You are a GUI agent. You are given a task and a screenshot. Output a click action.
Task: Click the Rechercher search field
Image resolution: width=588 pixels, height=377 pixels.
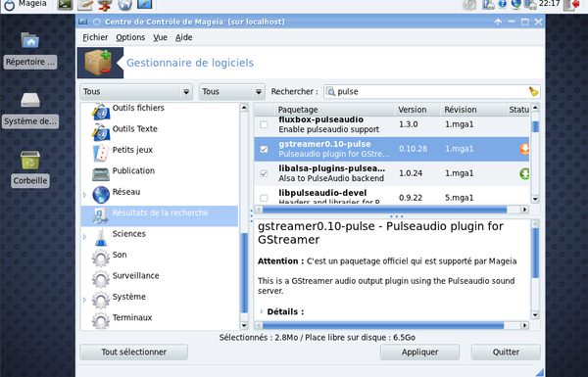(x=431, y=92)
